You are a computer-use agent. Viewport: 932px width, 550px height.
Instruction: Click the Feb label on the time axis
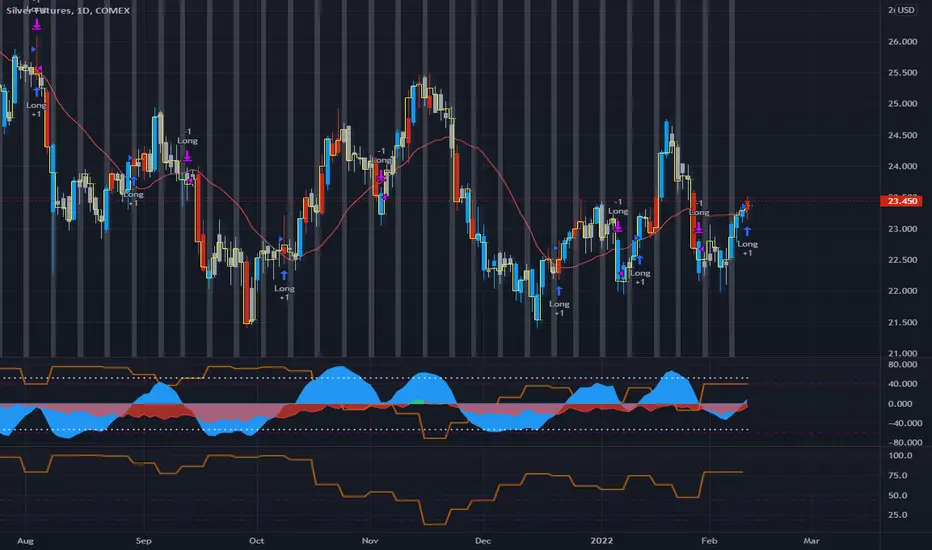tap(709, 540)
